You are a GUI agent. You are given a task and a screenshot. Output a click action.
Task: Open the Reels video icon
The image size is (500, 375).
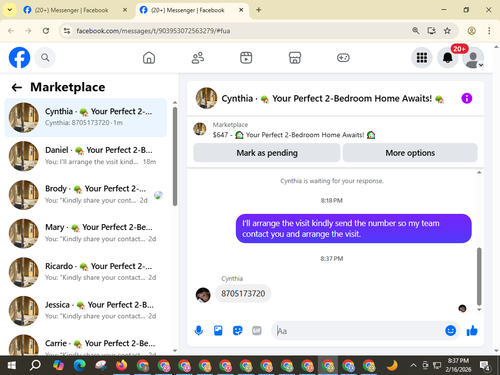click(x=246, y=58)
